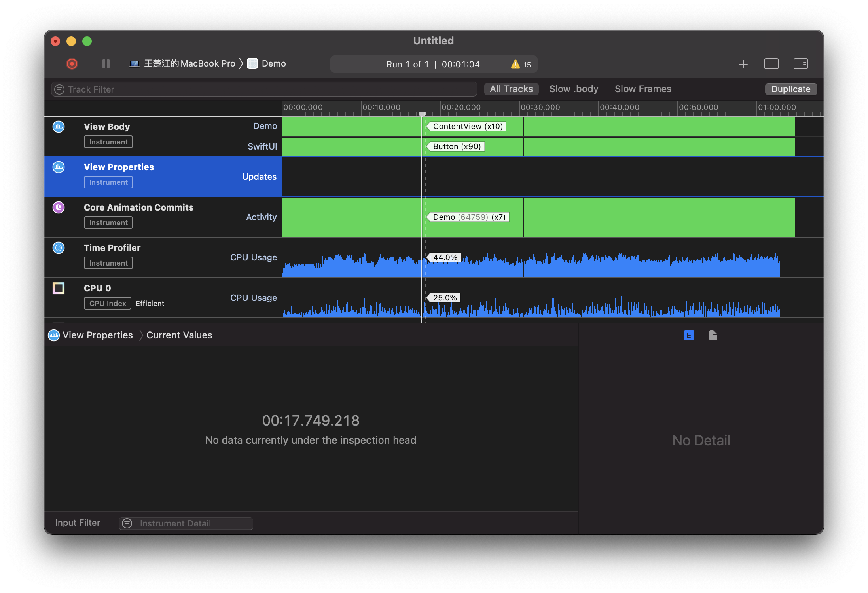Click the Time Profiler track icon
This screenshot has height=593, width=868.
59,248
